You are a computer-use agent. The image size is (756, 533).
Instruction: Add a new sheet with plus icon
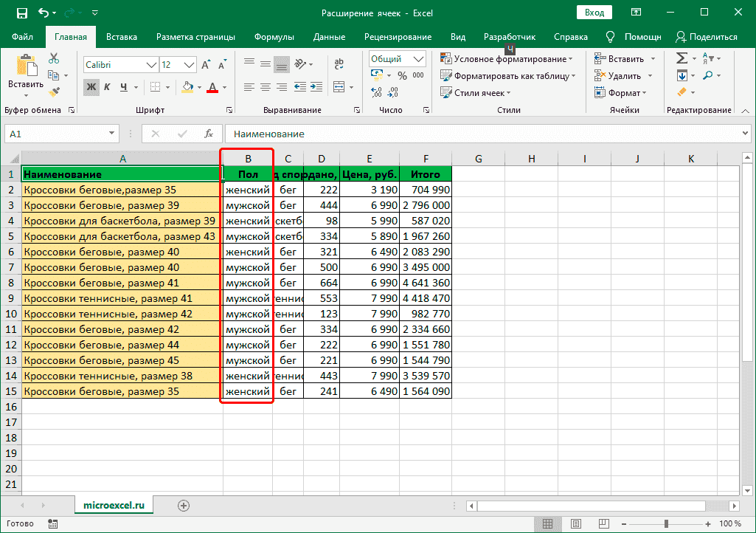pyautogui.click(x=184, y=506)
